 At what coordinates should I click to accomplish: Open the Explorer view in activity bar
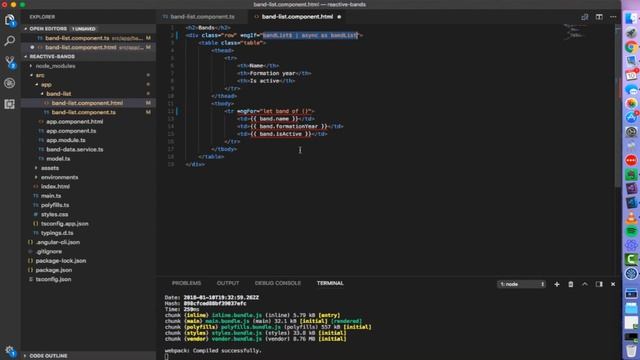click(x=10, y=20)
